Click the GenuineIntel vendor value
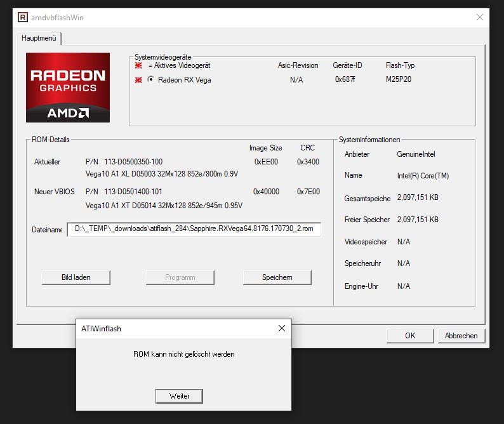 coord(416,154)
